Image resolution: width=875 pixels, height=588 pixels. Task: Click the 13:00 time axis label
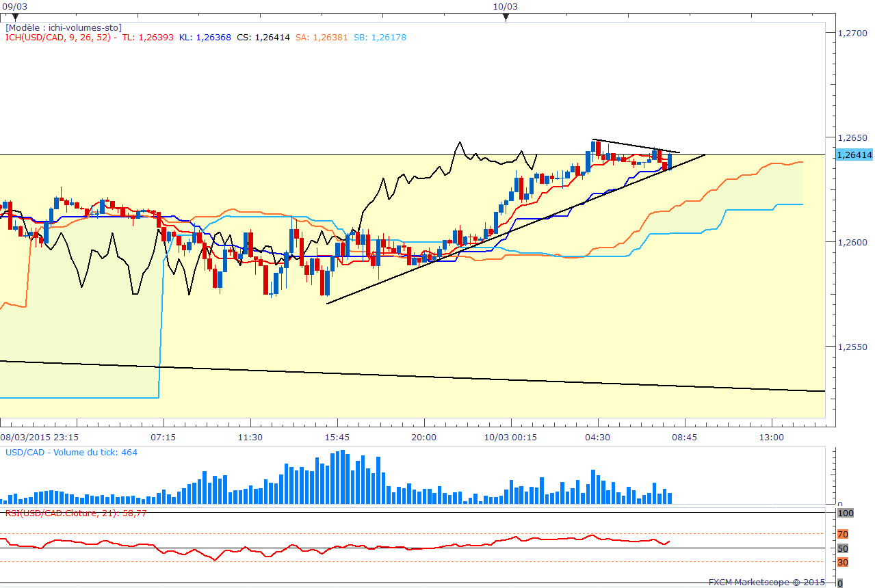tap(772, 437)
